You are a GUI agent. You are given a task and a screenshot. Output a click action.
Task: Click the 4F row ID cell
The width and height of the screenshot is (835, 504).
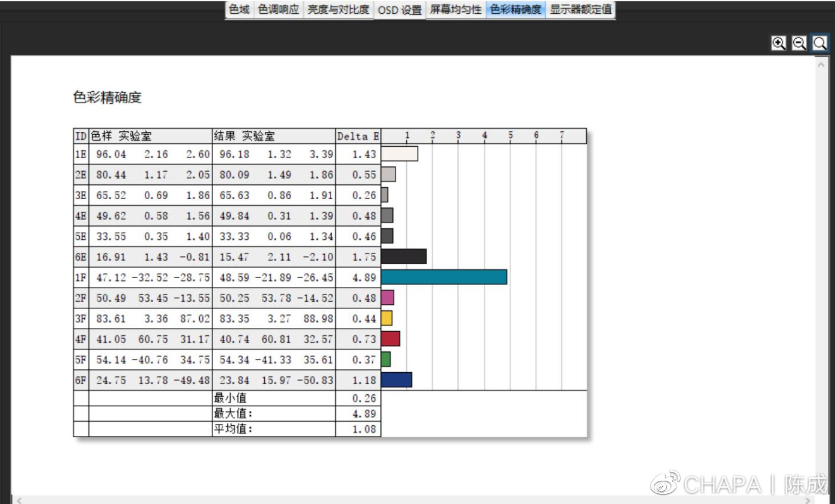[x=81, y=339]
